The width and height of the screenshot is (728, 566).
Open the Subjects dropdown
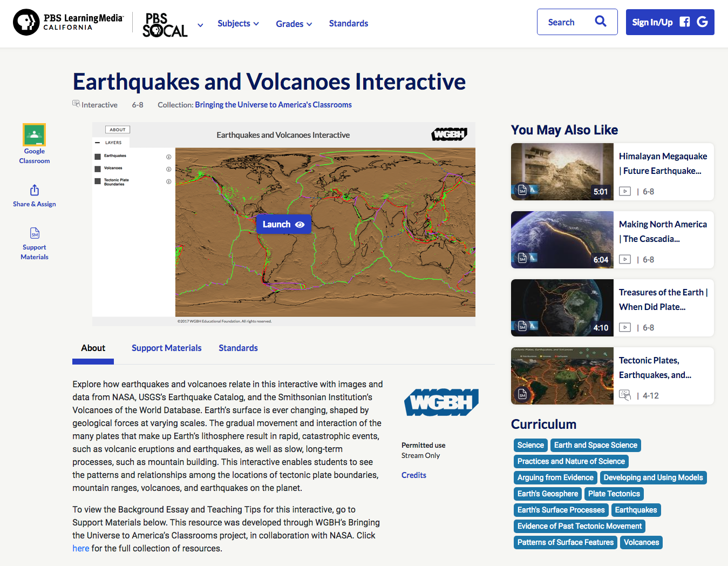point(238,23)
